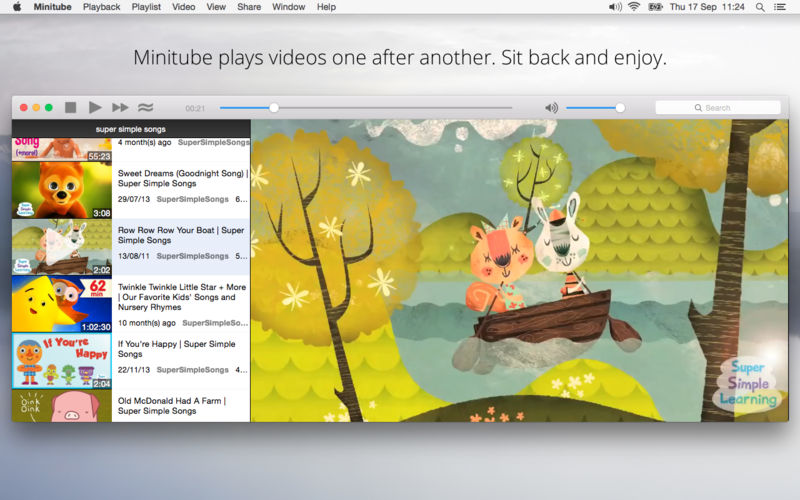Select Sweet Dreams (Goodnight Song) video title
This screenshot has height=500, width=800.
[182, 178]
